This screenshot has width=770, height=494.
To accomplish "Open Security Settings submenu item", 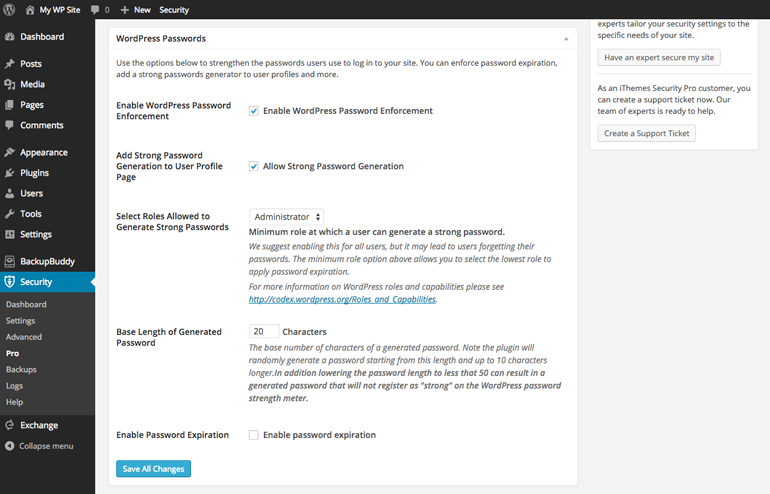I will click(x=21, y=321).
